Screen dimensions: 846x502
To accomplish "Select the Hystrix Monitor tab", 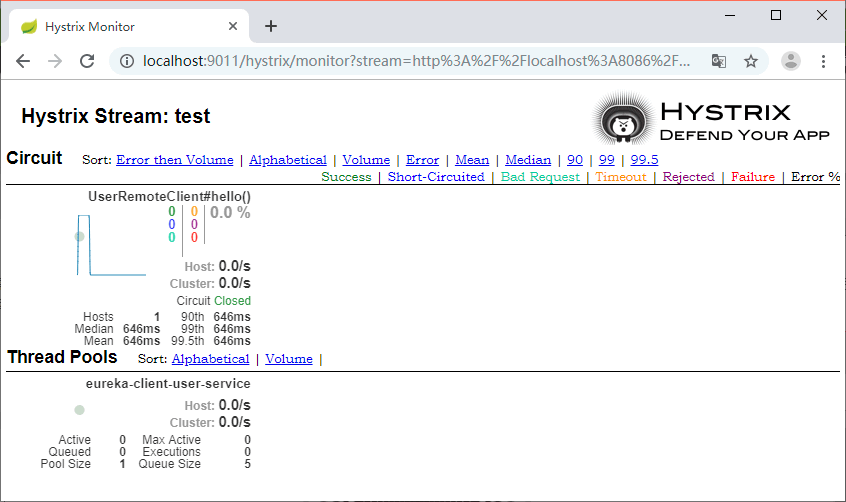I will (128, 26).
